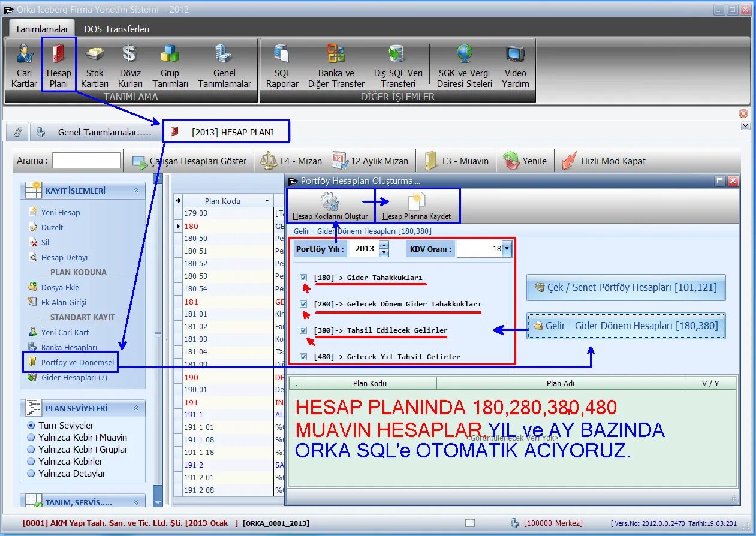This screenshot has width=756, height=536.
Task: Open Hesap Detayı link
Action: coord(64,257)
